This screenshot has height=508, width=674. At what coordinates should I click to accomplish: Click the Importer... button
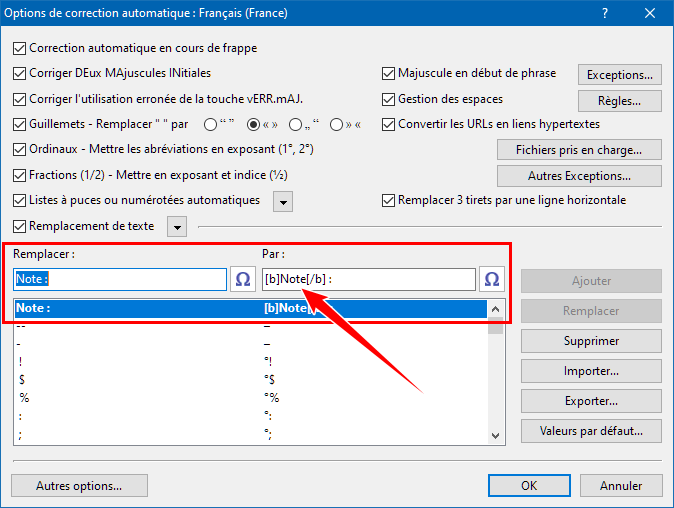pyautogui.click(x=590, y=371)
